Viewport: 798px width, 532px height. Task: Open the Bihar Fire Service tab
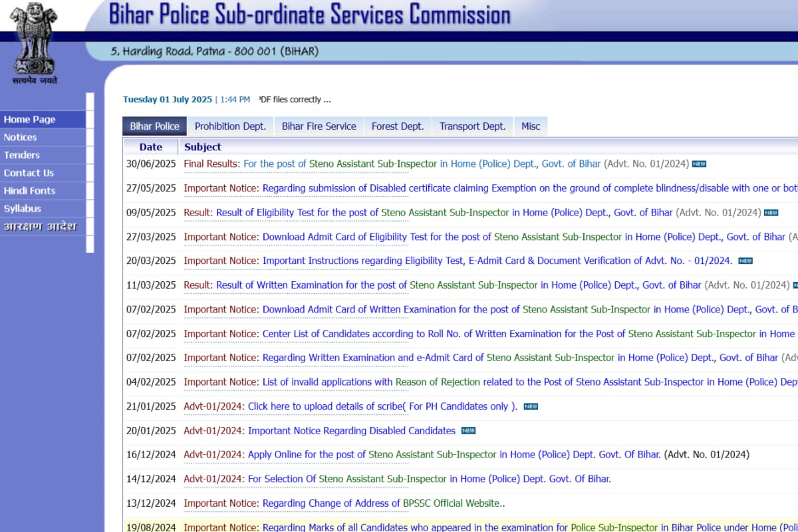(x=319, y=126)
